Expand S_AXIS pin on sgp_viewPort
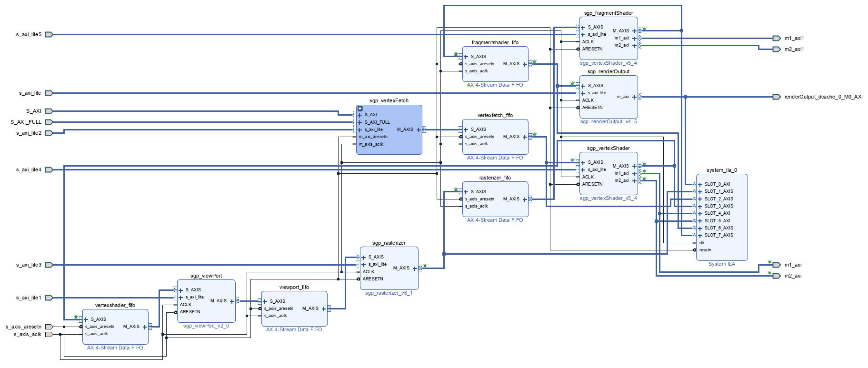The image size is (868, 368). point(180,290)
